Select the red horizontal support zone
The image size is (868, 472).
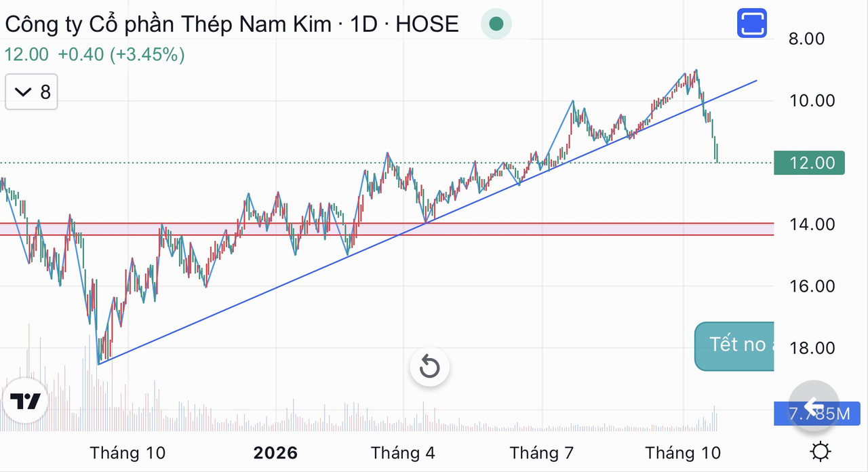point(387,229)
